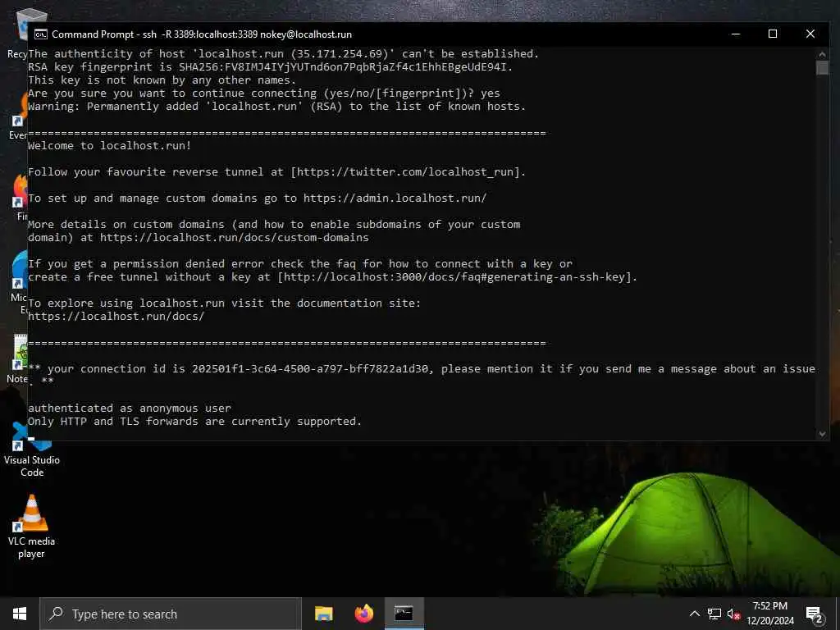Click 'This key is not known' line

pyautogui.click(x=162, y=80)
